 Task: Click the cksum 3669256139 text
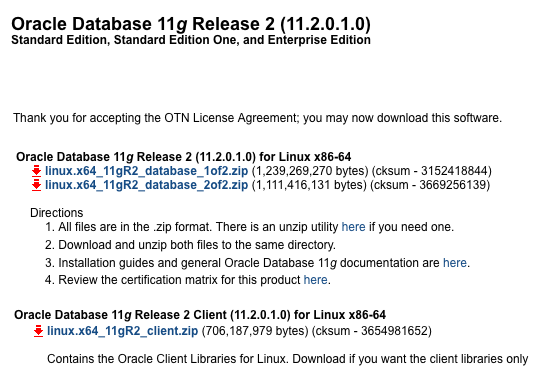click(430, 185)
